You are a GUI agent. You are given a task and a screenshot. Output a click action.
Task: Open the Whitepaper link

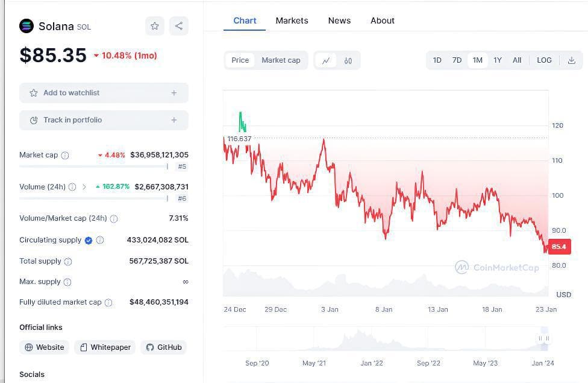point(105,347)
